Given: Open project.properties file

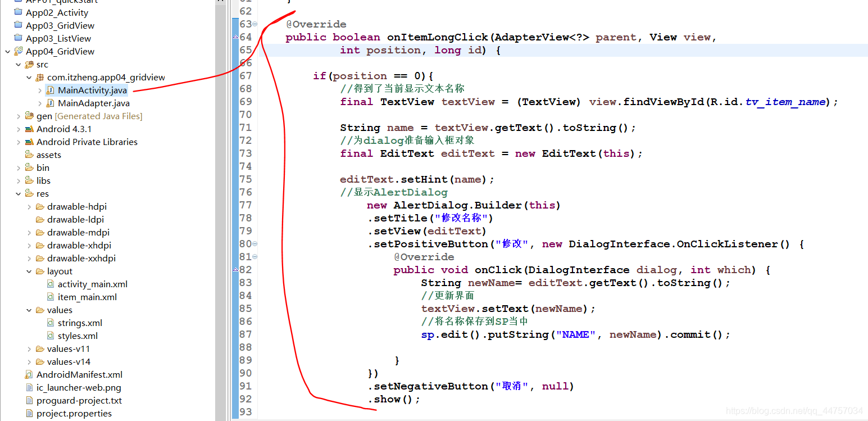Looking at the screenshot, I should [74, 413].
